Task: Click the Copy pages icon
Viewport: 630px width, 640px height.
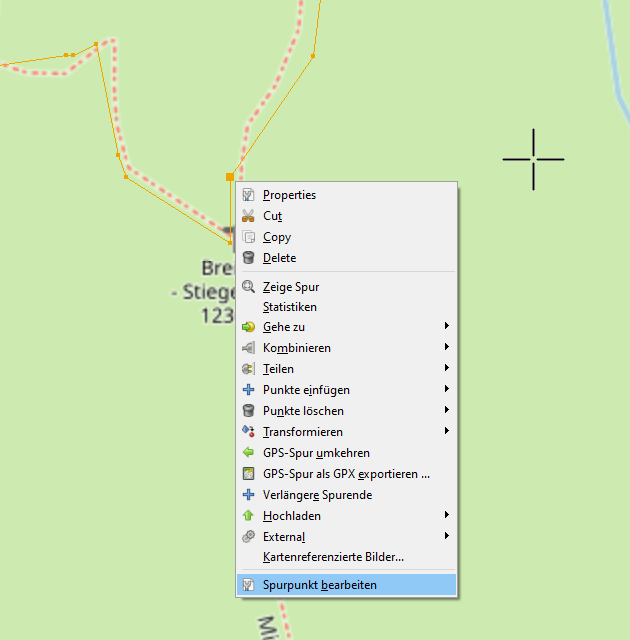Action: pos(248,237)
